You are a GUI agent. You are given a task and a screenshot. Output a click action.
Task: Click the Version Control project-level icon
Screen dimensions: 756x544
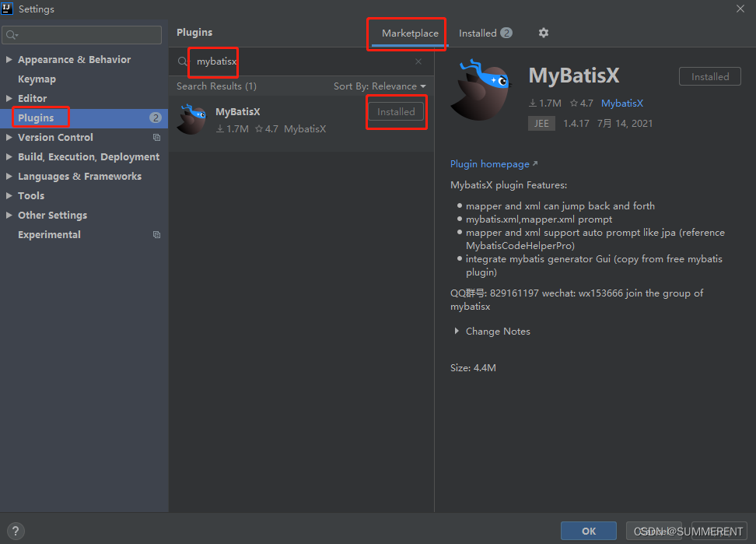click(x=156, y=138)
